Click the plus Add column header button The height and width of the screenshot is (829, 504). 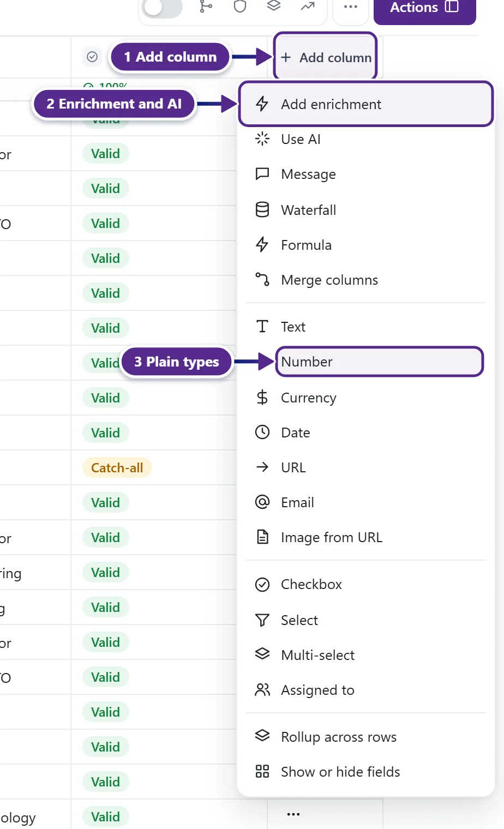pyautogui.click(x=326, y=57)
